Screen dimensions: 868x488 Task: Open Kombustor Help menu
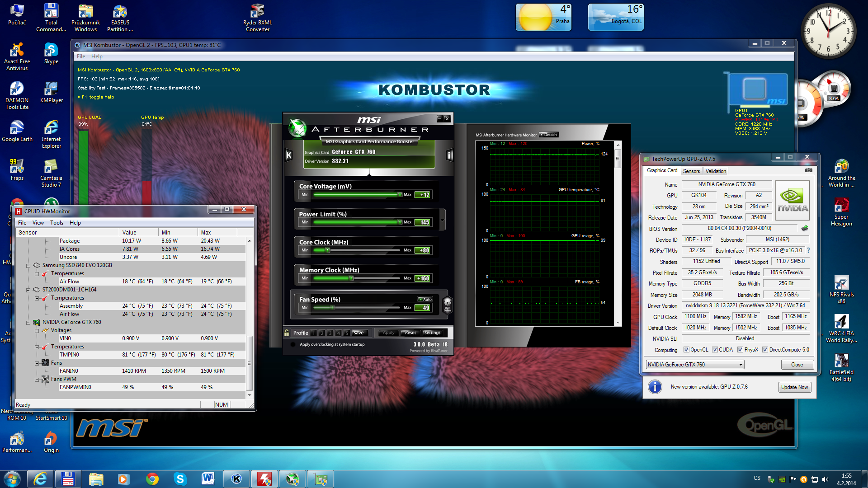tap(97, 56)
